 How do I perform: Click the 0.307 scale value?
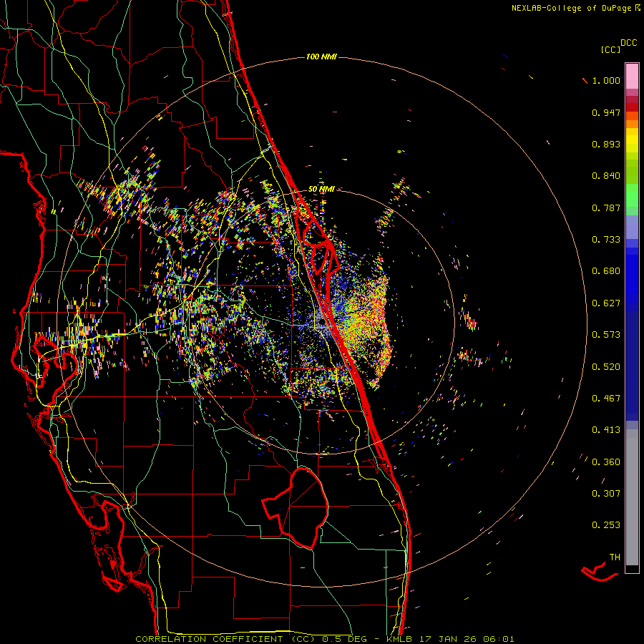[606, 494]
